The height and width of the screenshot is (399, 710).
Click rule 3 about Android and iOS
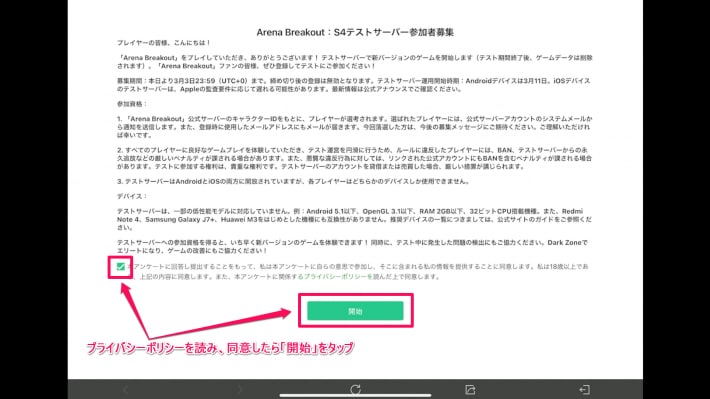[x=293, y=181]
